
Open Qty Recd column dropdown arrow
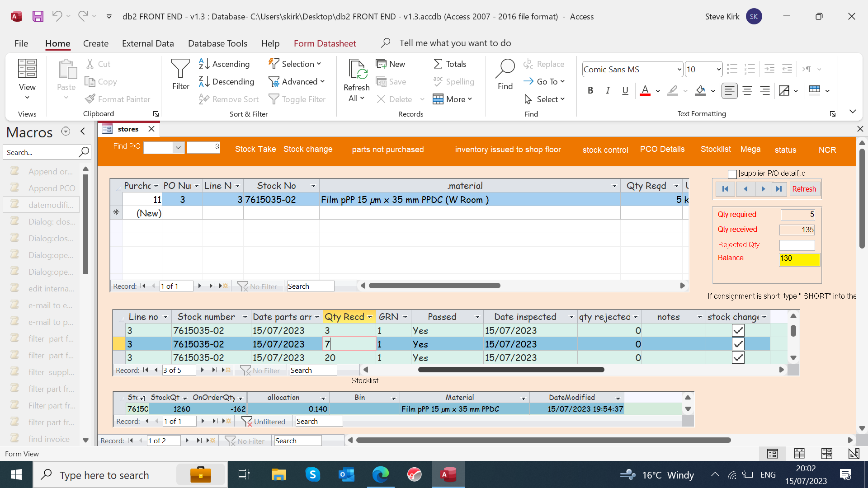[x=370, y=317]
